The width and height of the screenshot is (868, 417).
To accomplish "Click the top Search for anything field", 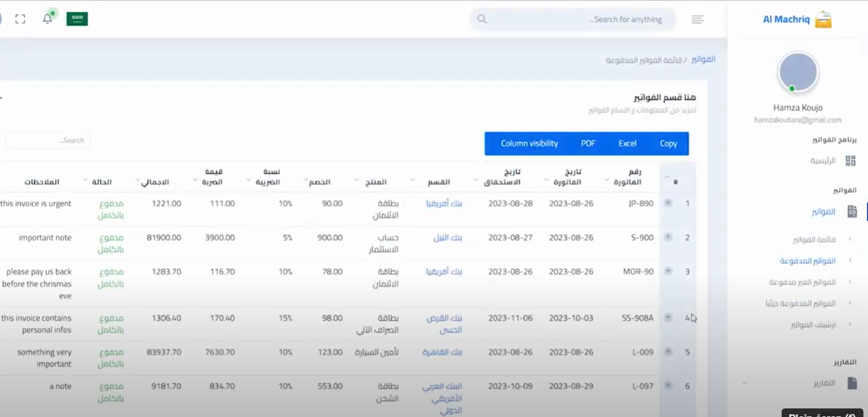I will tap(573, 19).
